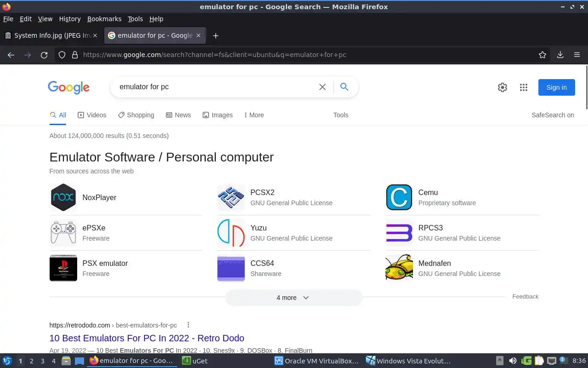
Task: Click the CCS64 blue screen thumbnail
Action: [x=231, y=268]
